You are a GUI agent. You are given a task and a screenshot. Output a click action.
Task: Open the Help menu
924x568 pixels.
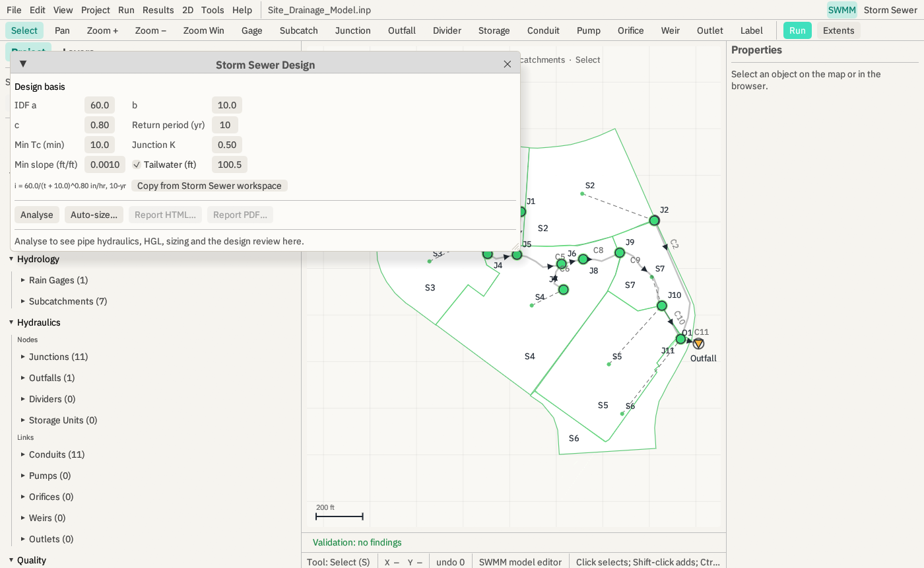pyautogui.click(x=242, y=10)
